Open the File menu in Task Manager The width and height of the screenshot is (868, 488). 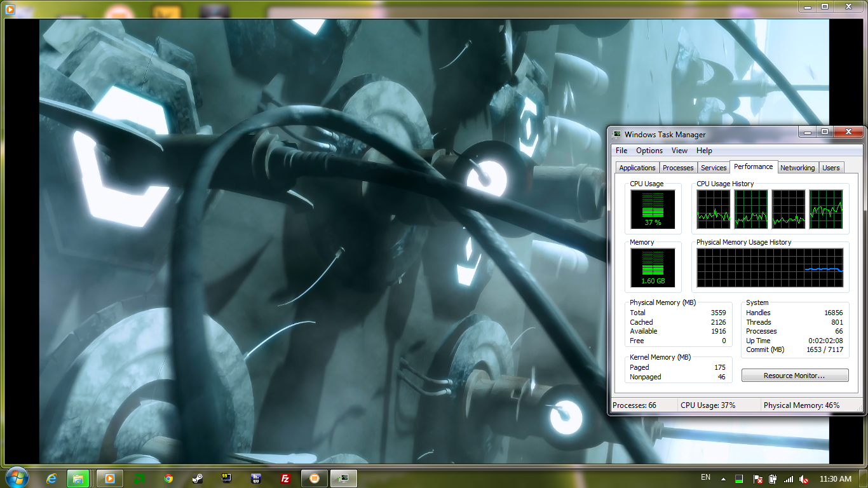[x=621, y=151]
